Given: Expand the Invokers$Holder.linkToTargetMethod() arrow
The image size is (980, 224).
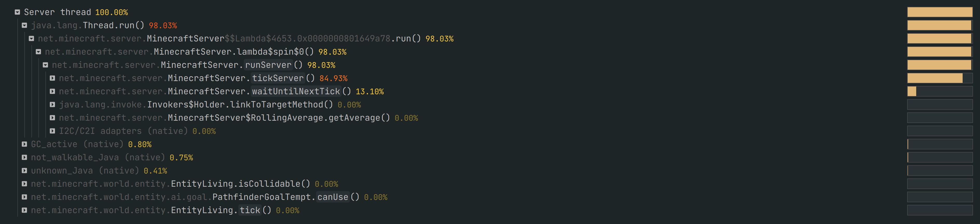Looking at the screenshot, I should click(52, 105).
